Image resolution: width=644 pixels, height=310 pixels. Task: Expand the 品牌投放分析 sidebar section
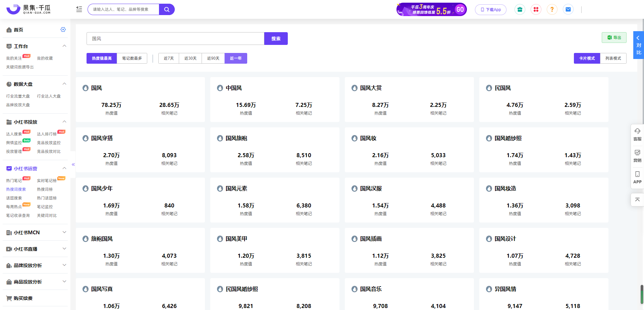[x=64, y=265]
